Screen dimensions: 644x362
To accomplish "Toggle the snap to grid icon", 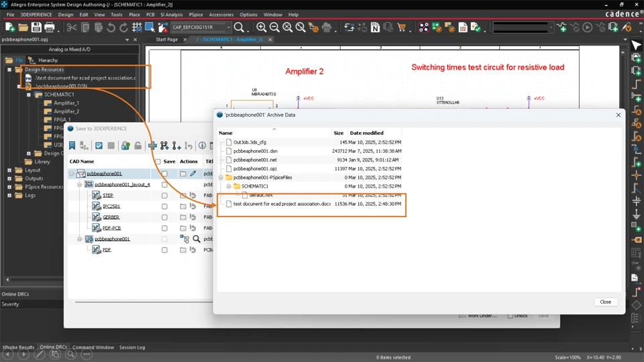I will [137, 27].
